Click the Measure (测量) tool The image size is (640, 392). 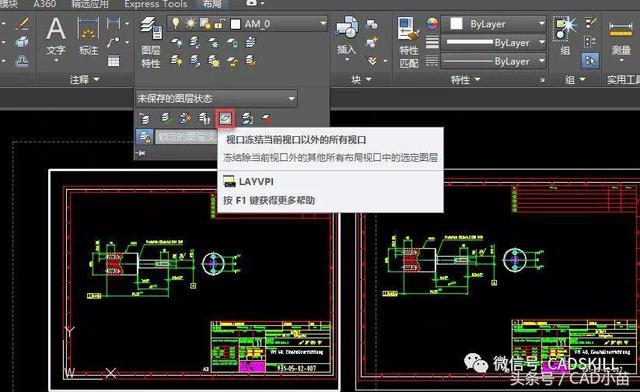coord(621,39)
